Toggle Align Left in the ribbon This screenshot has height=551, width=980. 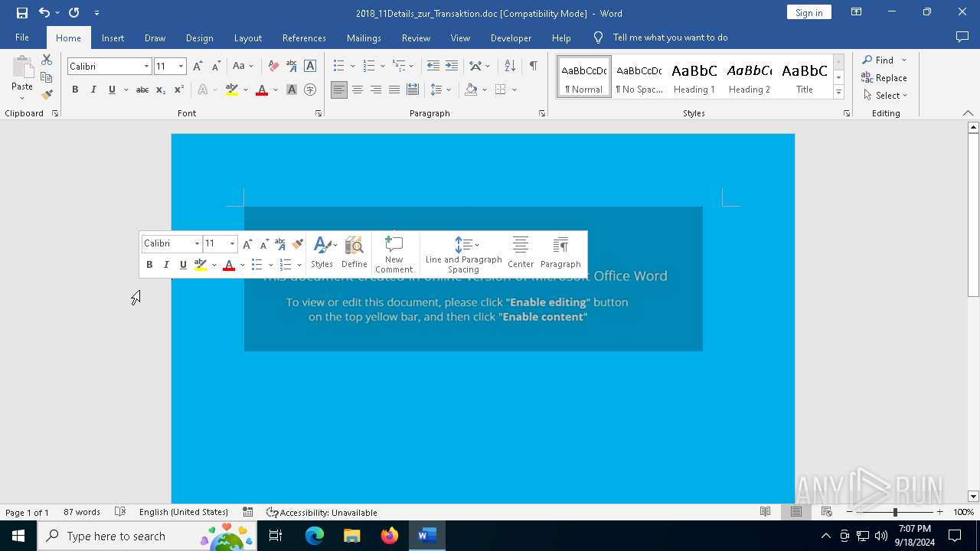pos(339,90)
